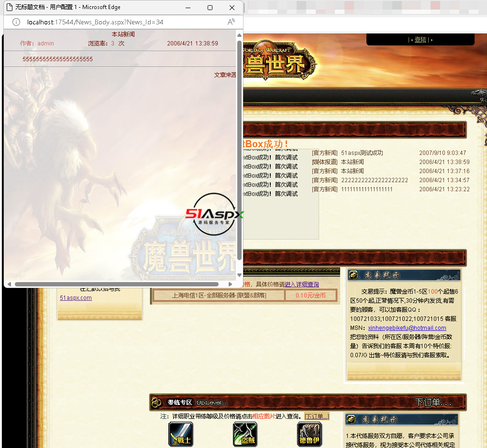Image resolution: width=487 pixels, height=448 pixels.
Task: Click the address bar URL localhost:17544
Action: [x=95, y=22]
